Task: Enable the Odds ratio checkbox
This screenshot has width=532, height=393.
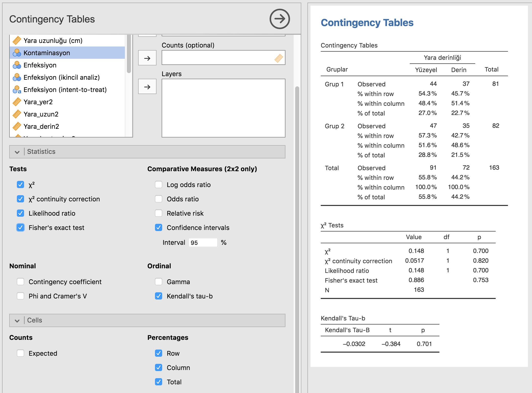Action: [x=159, y=199]
